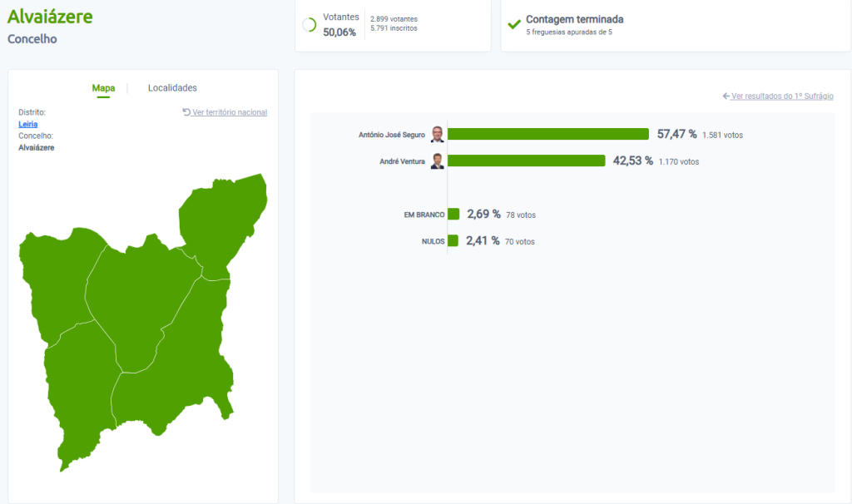Image resolution: width=852 pixels, height=504 pixels.
Task: Click the turnout progress circle icon
Action: click(309, 25)
